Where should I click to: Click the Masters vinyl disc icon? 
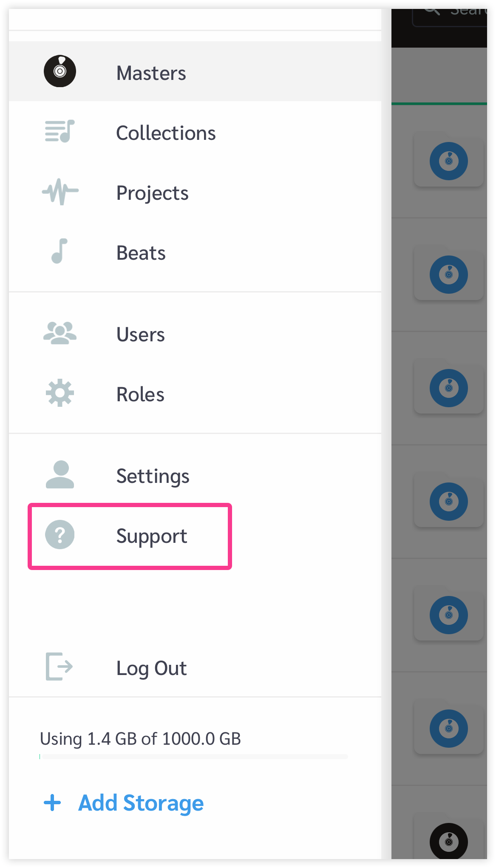60,71
